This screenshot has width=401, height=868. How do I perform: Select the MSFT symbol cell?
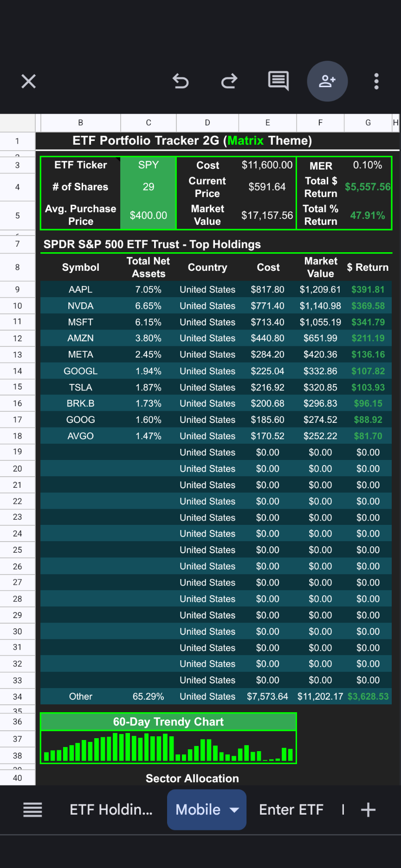81,322
